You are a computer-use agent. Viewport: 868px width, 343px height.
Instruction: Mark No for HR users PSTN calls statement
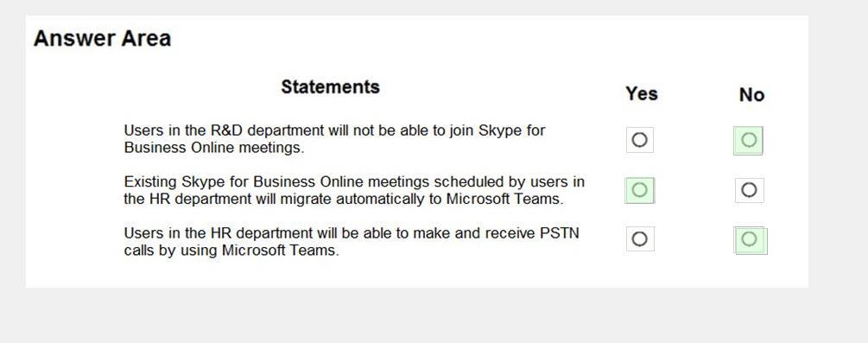750,240
